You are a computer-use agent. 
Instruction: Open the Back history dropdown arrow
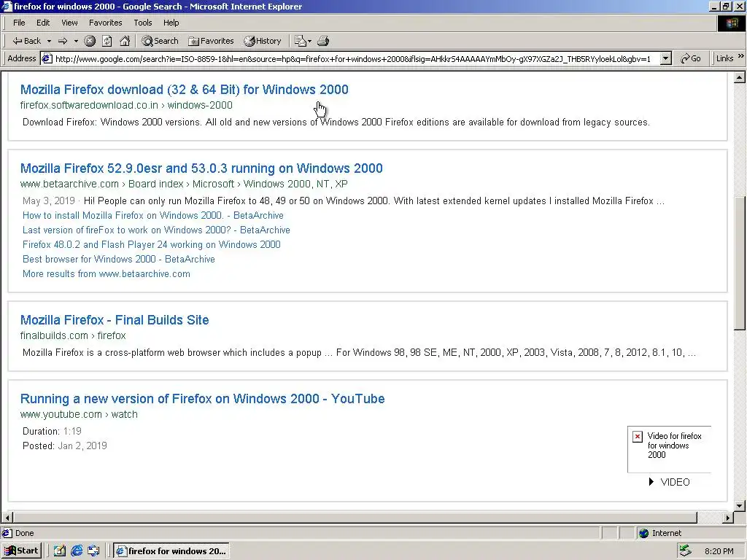click(x=49, y=41)
